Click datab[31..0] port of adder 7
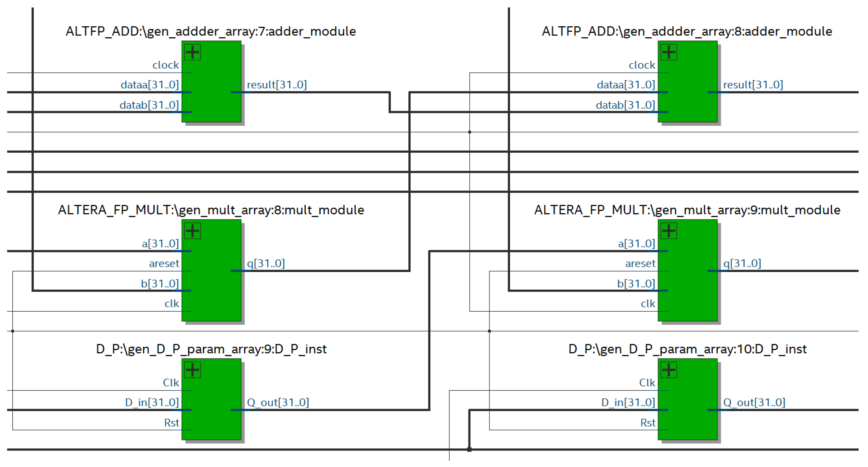 (x=149, y=105)
